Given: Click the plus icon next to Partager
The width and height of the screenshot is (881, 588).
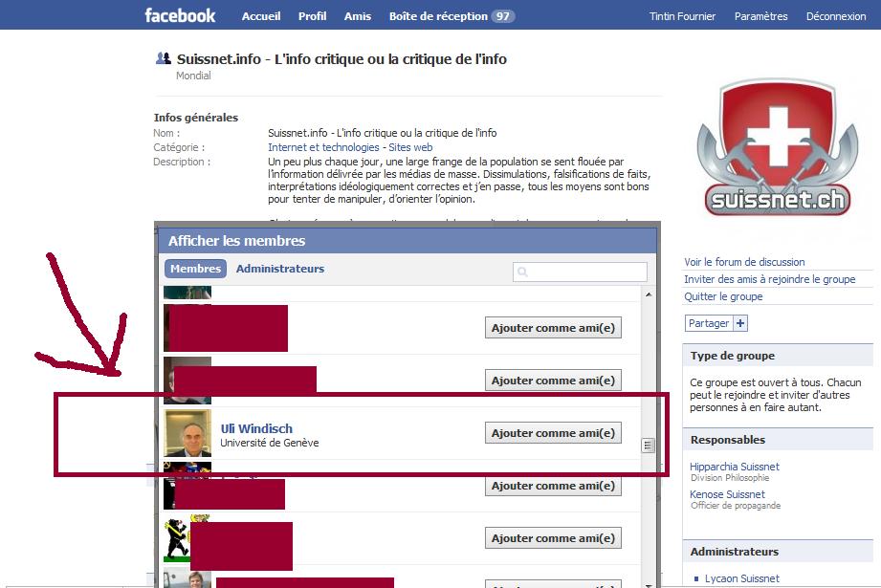Looking at the screenshot, I should (740, 323).
